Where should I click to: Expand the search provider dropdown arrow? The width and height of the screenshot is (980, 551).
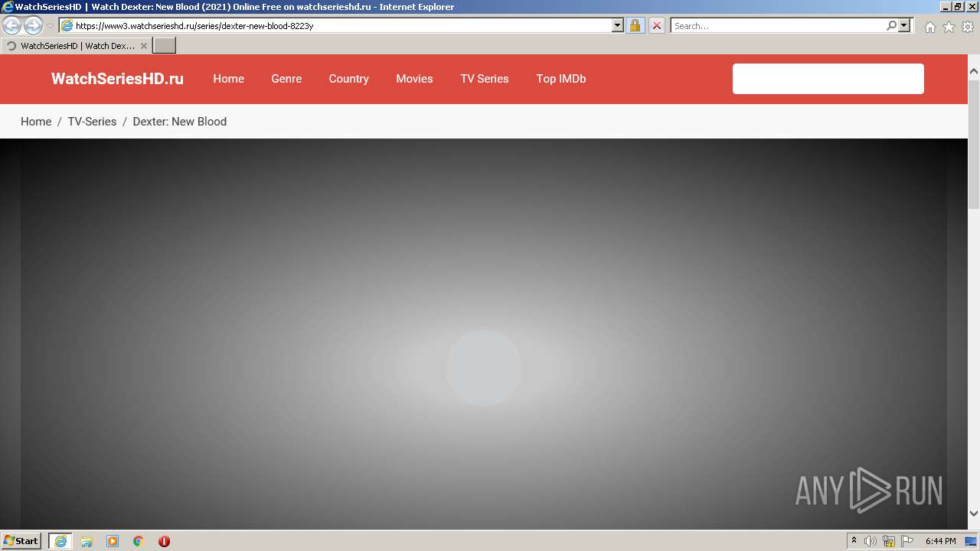(904, 25)
